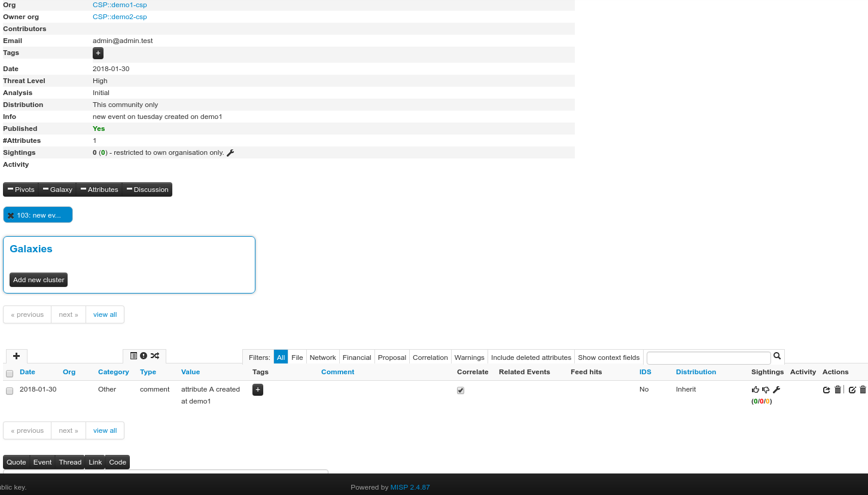
Task: Show Warnings filter
Action: [x=470, y=357]
